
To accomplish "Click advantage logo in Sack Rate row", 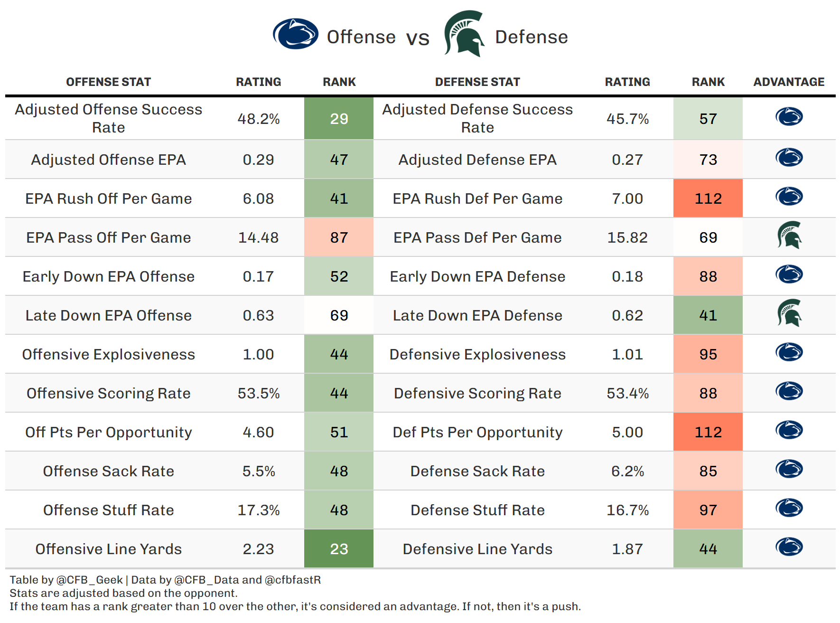I will tap(789, 469).
